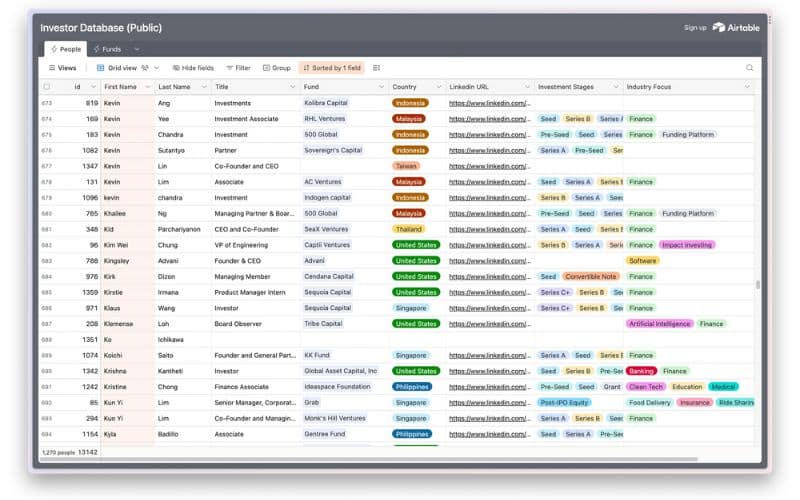Open the row height icon
This screenshot has height=500, width=800.
point(377,68)
